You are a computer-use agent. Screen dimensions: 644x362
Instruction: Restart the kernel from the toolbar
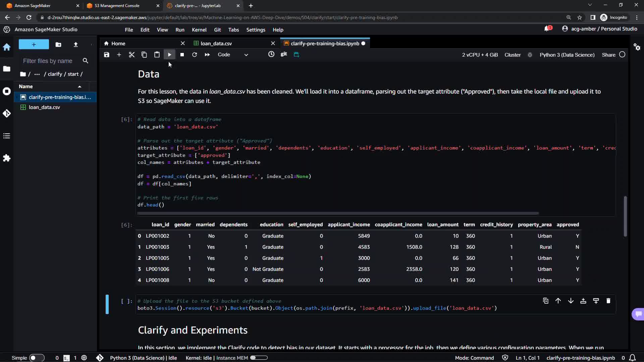click(195, 55)
